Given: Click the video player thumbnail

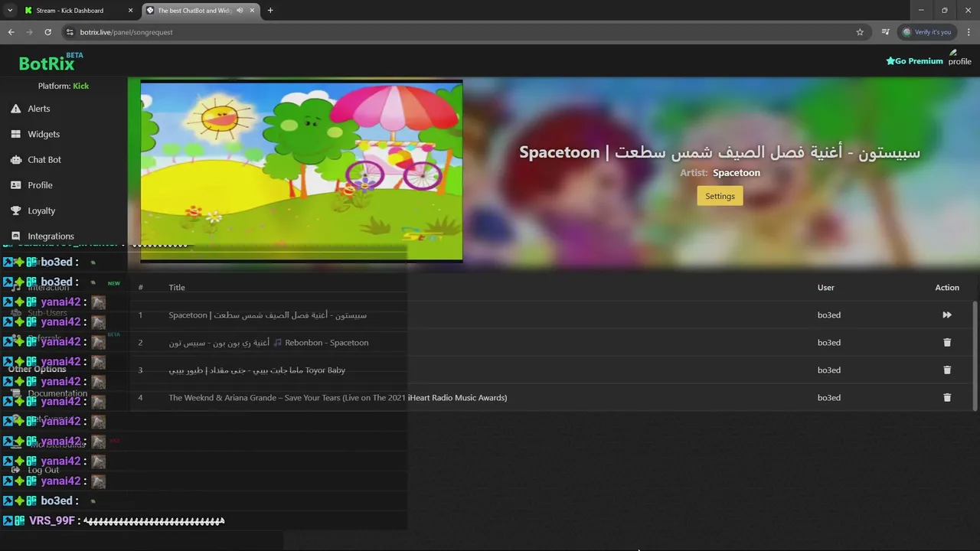Looking at the screenshot, I should (302, 171).
